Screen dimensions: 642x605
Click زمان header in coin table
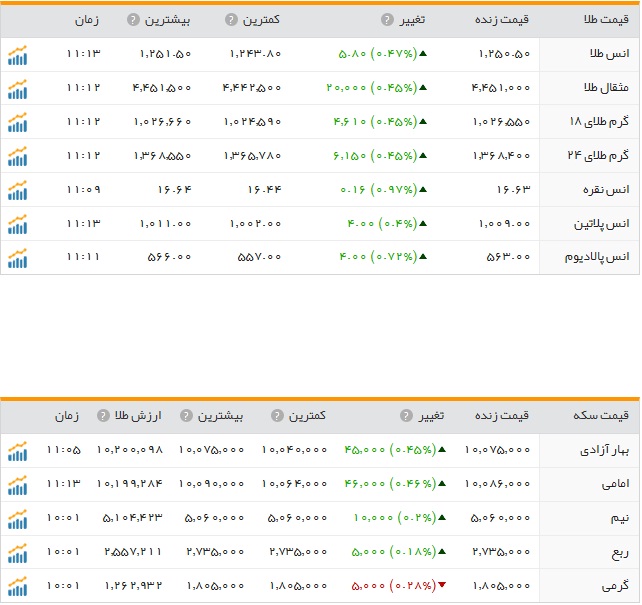coord(67,416)
